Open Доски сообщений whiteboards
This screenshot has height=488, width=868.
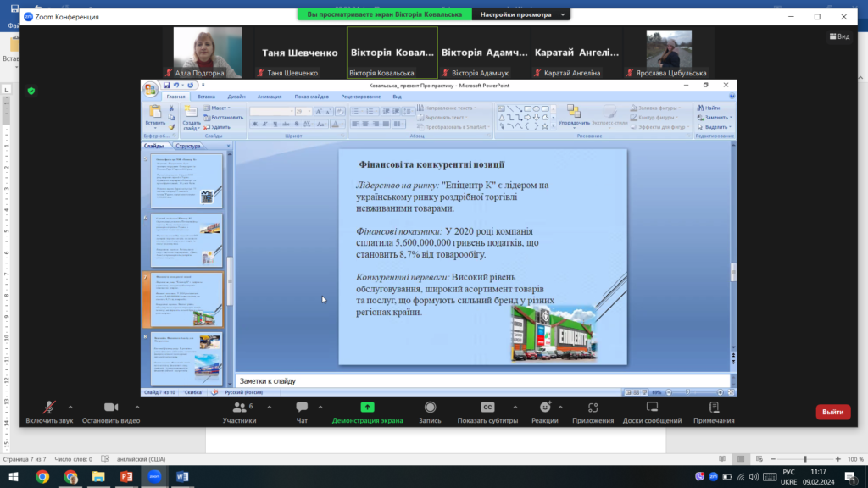(x=652, y=413)
